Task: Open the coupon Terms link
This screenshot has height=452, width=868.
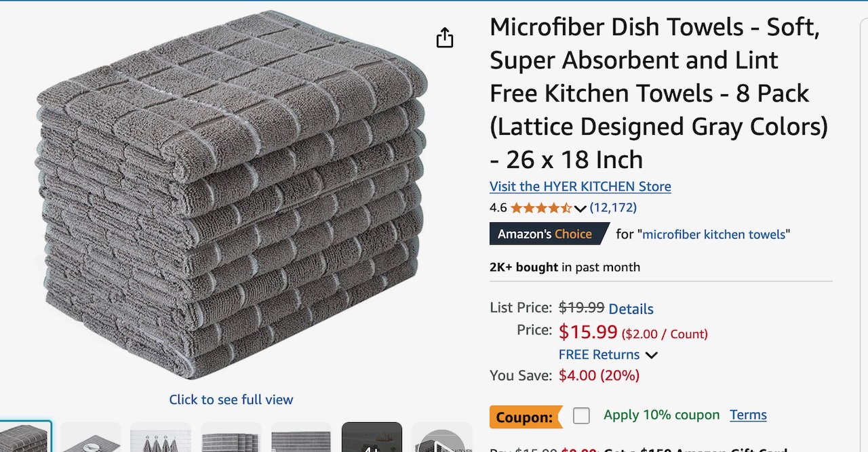Action: (x=748, y=415)
